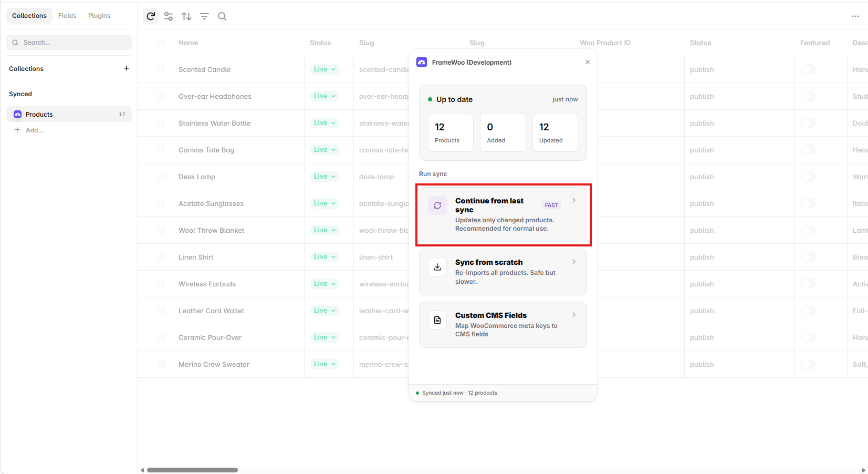This screenshot has height=474, width=868.
Task: Open the filter lines icon
Action: coord(204,16)
